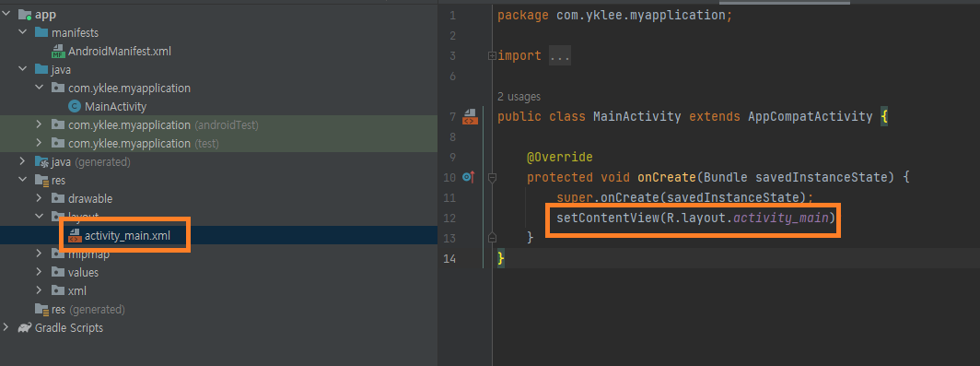Image resolution: width=980 pixels, height=366 pixels.
Task: Click activity_main.xml layout file icon
Action: pos(75,236)
